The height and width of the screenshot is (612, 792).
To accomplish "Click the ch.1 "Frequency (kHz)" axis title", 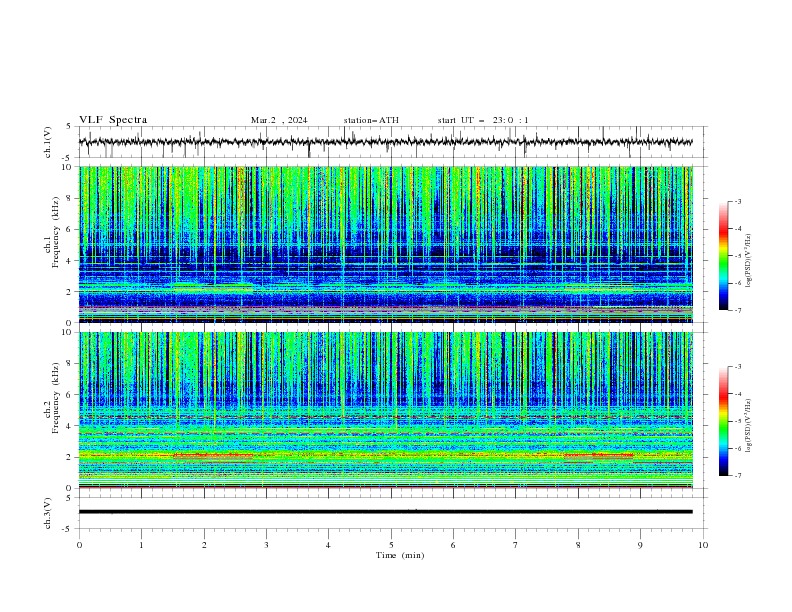I will pos(56,233).
